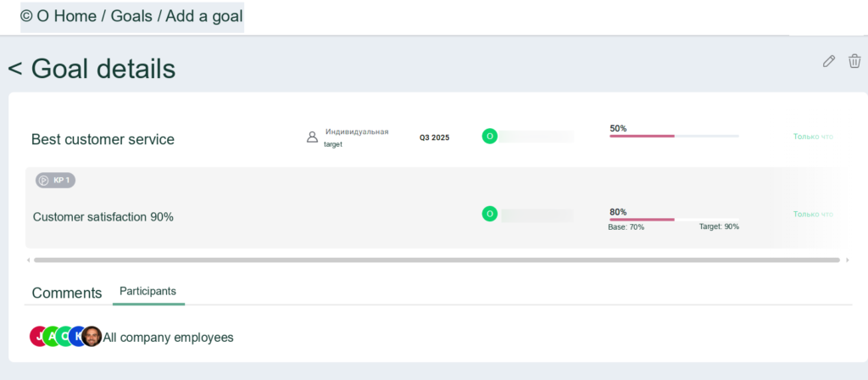Click the scrollbar left arrow
Screen dimensions: 868x380
[x=29, y=260]
